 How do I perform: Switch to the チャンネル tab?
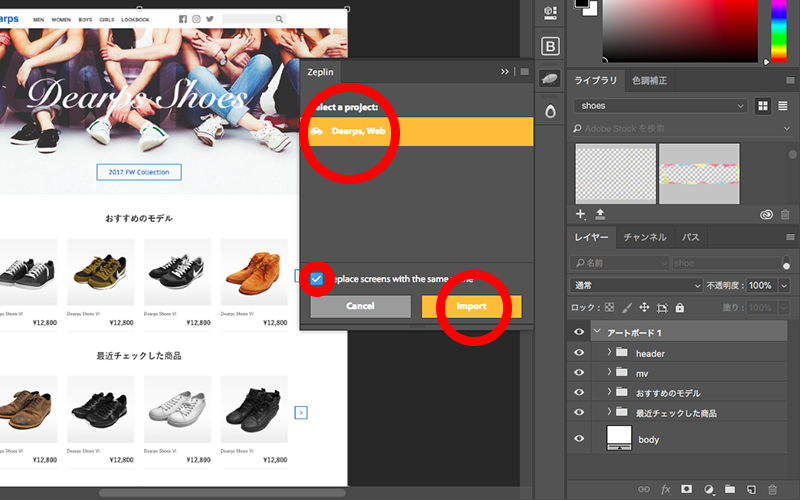644,238
